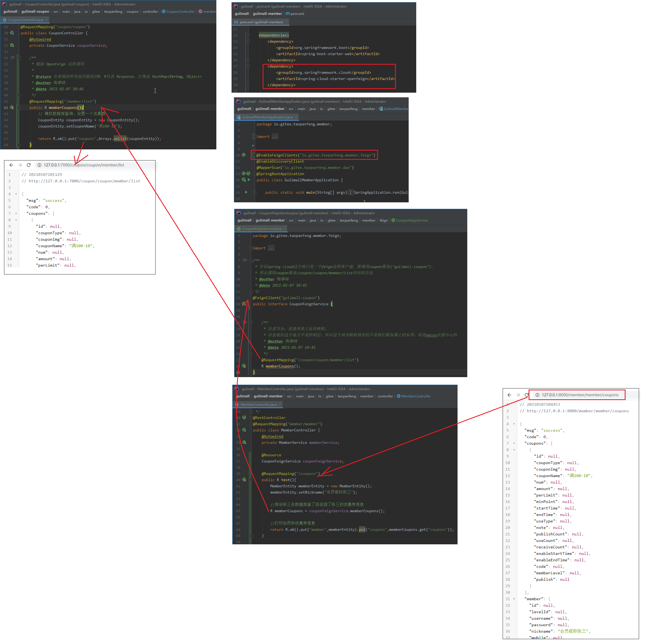
Task: Reload the 127.0.0.1:7000 browser page
Action: tap(29, 166)
